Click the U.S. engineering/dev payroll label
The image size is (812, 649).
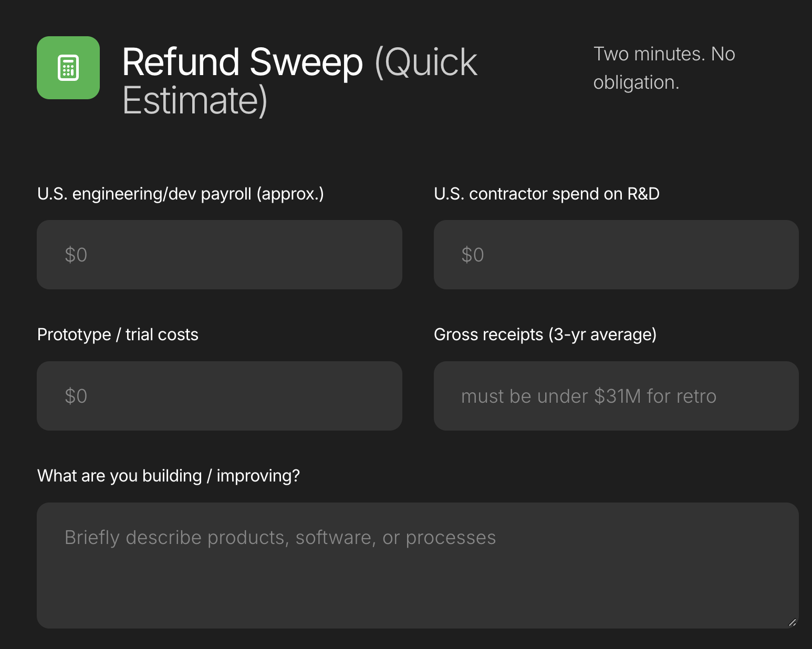(180, 193)
